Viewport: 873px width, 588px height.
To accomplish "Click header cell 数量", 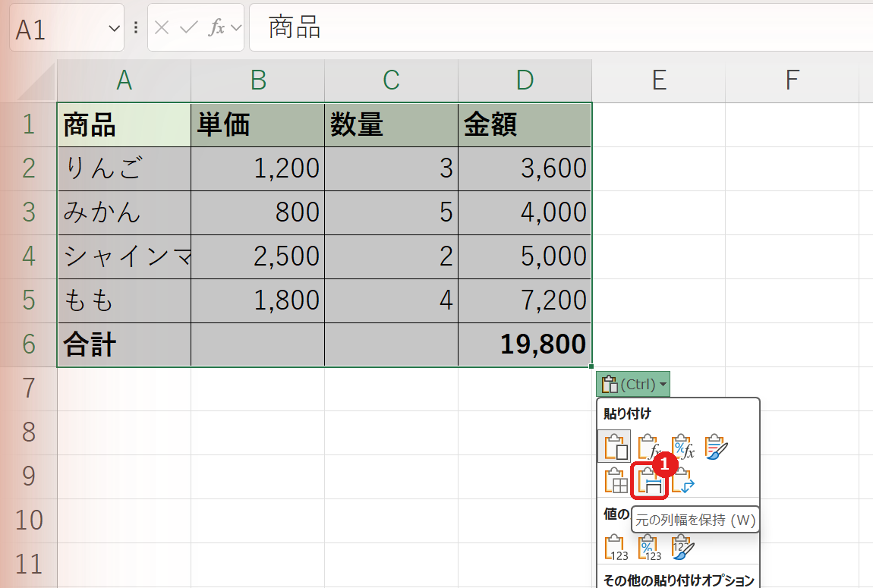I will pyautogui.click(x=392, y=124).
